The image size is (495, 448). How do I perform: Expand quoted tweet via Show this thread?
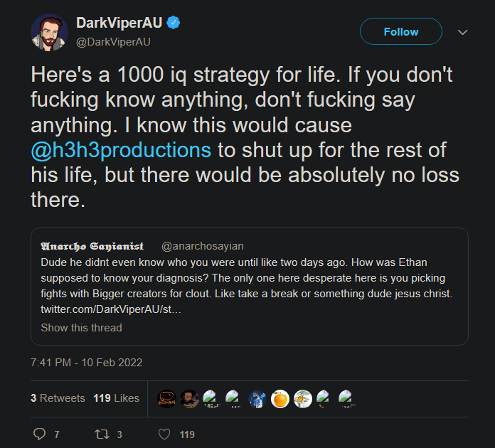point(81,328)
